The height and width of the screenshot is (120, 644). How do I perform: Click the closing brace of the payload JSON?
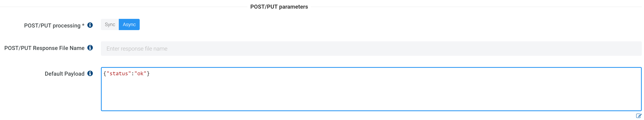(148, 74)
